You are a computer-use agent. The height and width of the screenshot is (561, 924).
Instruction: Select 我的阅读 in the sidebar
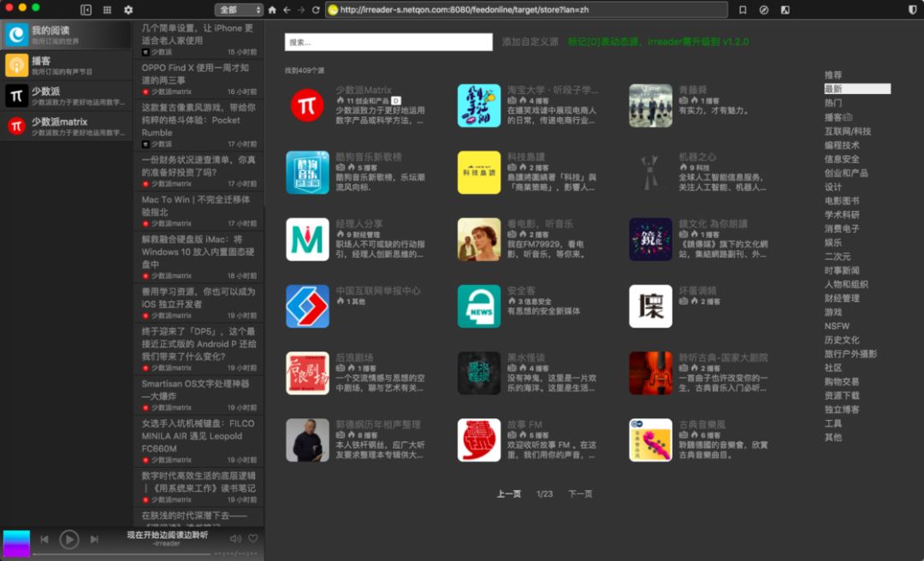pyautogui.click(x=66, y=35)
